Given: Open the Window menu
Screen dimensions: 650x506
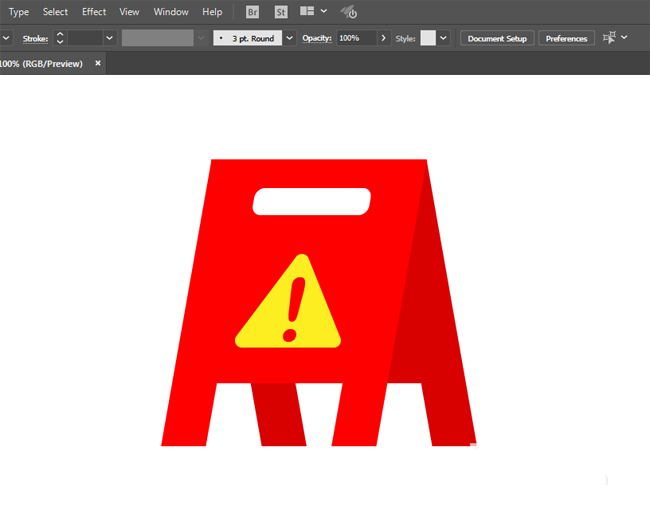Looking at the screenshot, I should (171, 12).
